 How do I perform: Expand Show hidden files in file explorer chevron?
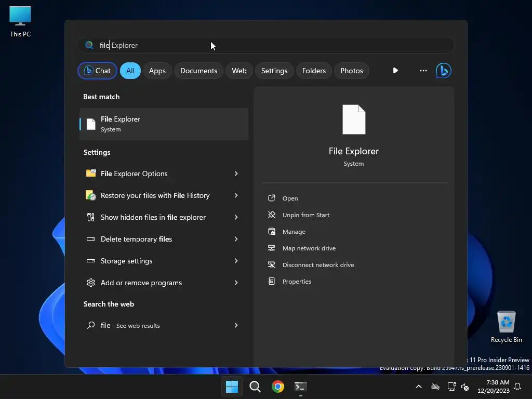click(x=236, y=217)
